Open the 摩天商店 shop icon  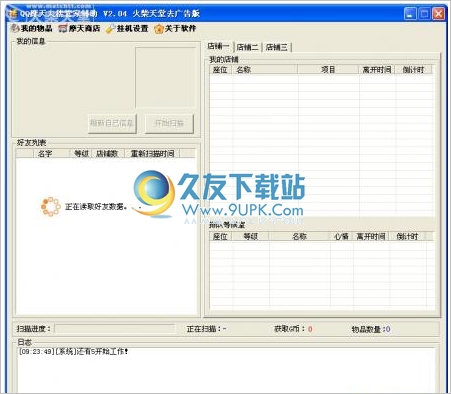click(x=63, y=29)
